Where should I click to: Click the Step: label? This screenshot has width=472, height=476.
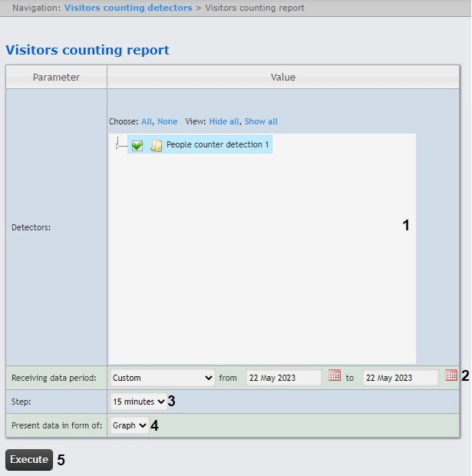click(21, 402)
